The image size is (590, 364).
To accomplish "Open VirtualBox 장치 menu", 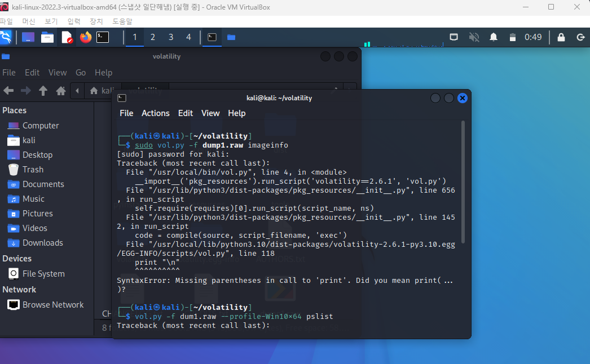I will click(x=96, y=21).
